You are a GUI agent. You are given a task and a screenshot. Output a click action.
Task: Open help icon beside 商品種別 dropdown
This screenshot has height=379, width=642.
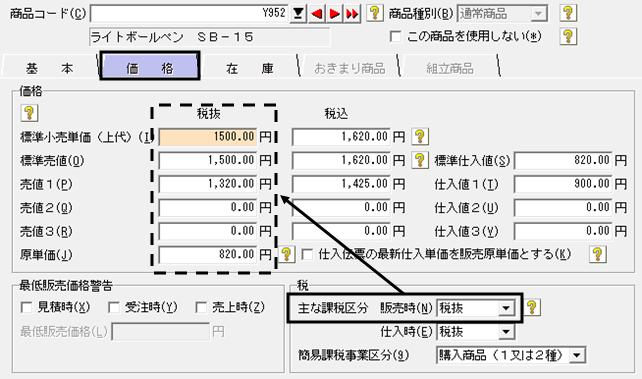click(x=567, y=13)
